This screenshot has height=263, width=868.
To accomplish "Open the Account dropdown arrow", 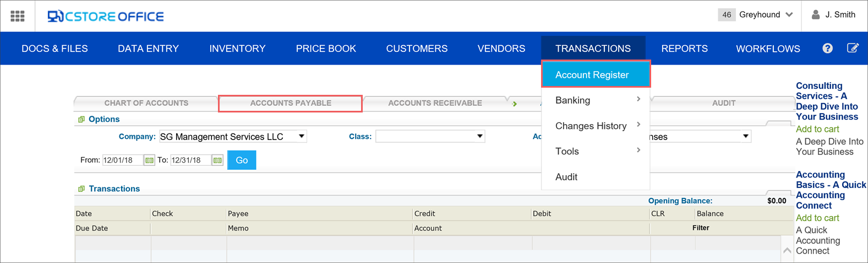I will tap(746, 136).
